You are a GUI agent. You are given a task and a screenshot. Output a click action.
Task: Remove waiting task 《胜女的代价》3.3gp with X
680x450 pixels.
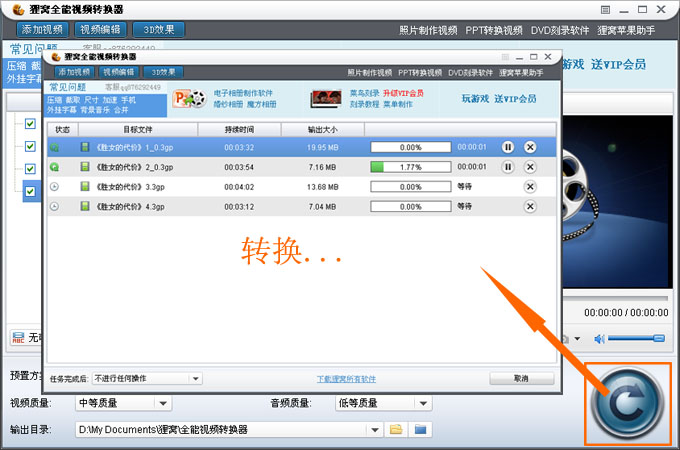pos(530,187)
